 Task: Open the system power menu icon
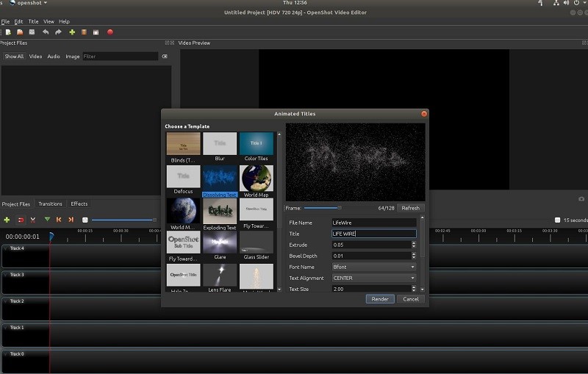(x=576, y=3)
